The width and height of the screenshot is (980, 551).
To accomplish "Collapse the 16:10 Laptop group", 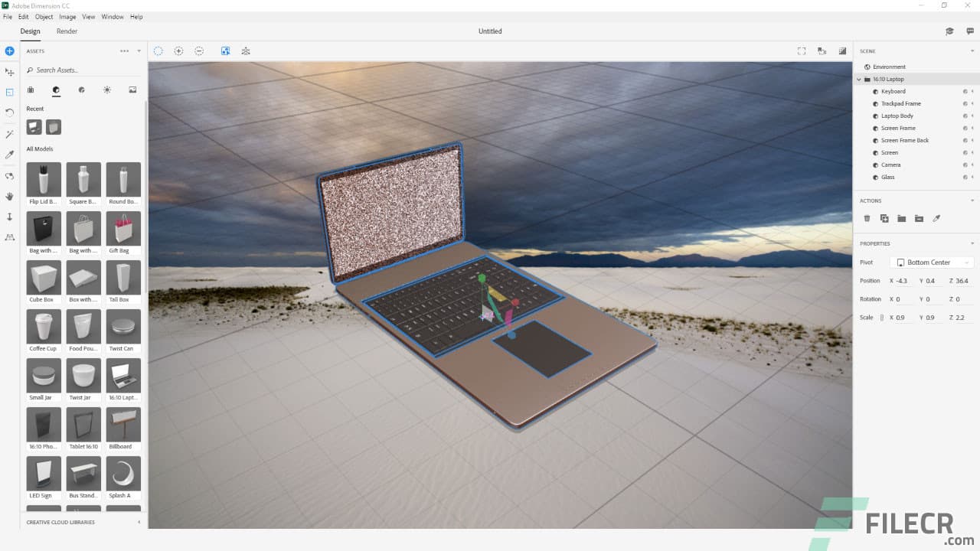I will tap(858, 79).
